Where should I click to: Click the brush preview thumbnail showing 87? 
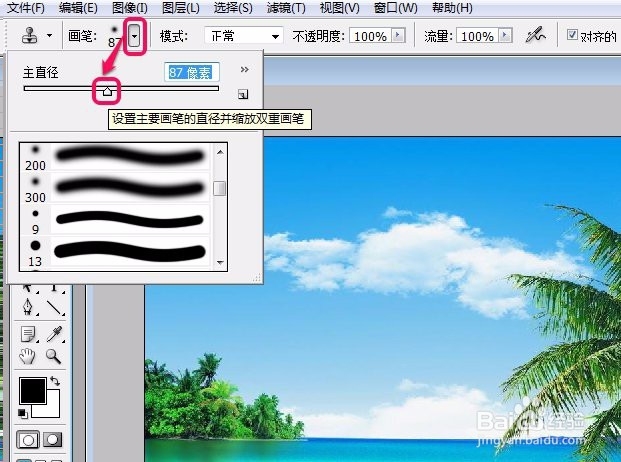click(x=114, y=36)
